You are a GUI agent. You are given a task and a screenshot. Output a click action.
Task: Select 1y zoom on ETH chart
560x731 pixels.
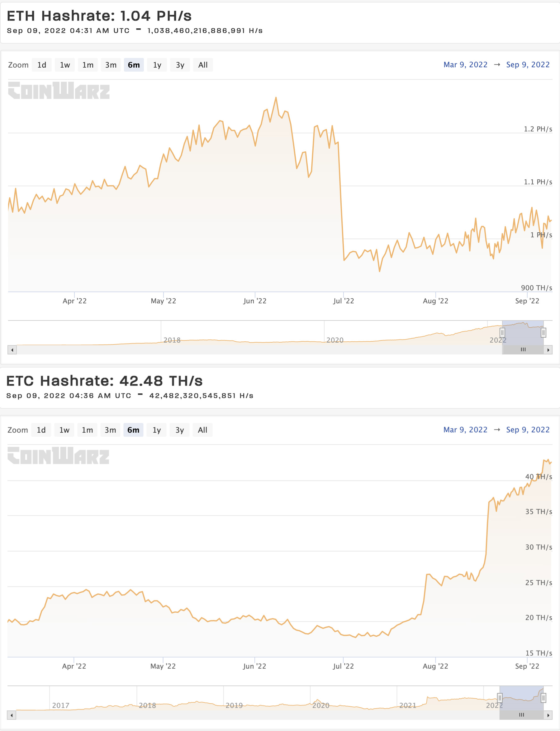157,65
